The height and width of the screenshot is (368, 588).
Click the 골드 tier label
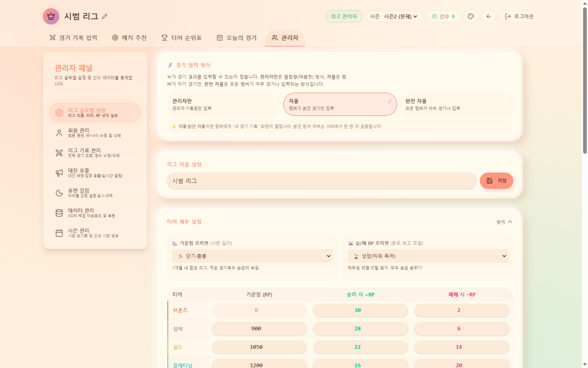coord(178,347)
